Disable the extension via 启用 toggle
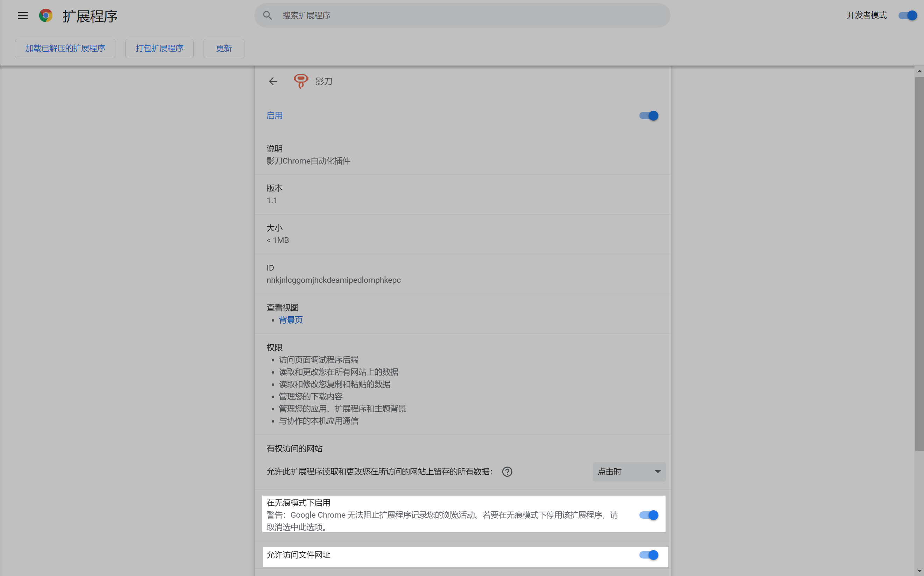The height and width of the screenshot is (576, 924). coord(649,116)
